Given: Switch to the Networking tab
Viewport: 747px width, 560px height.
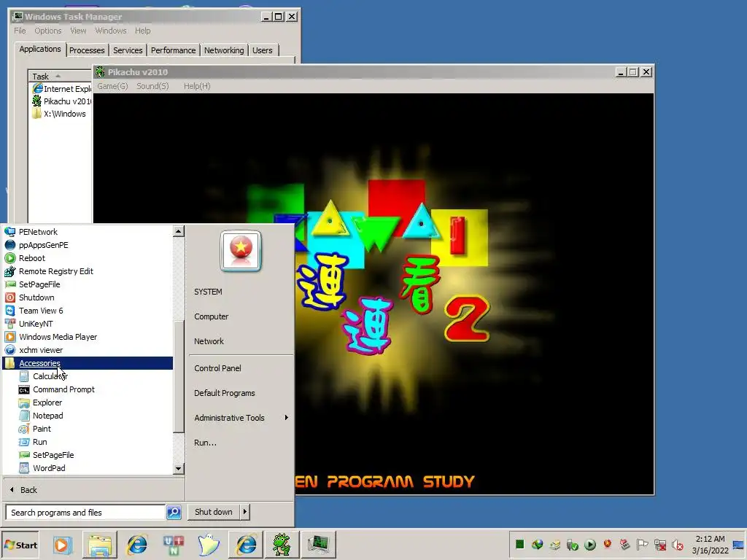Looking at the screenshot, I should 224,50.
